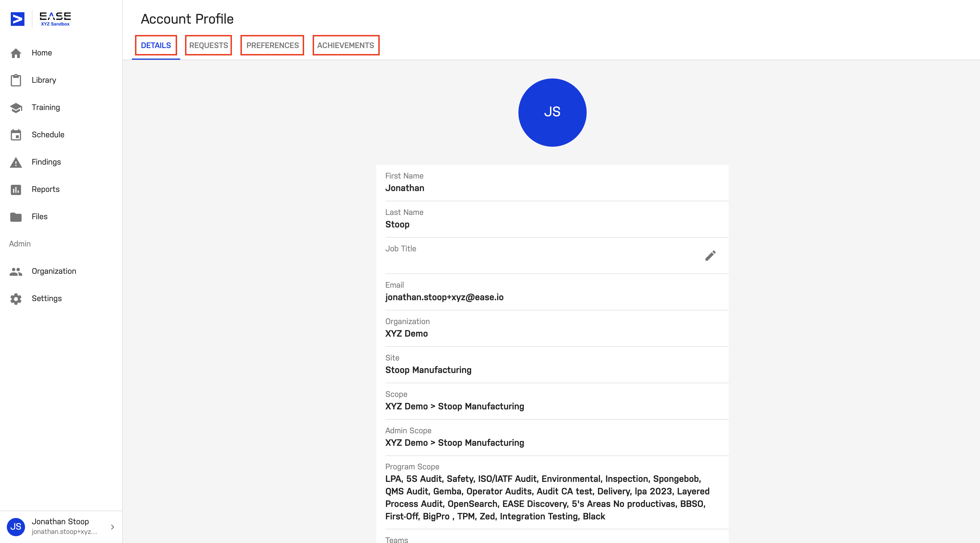Click the Site value Stoop Manufacturing
This screenshot has width=980, height=543.
[428, 370]
